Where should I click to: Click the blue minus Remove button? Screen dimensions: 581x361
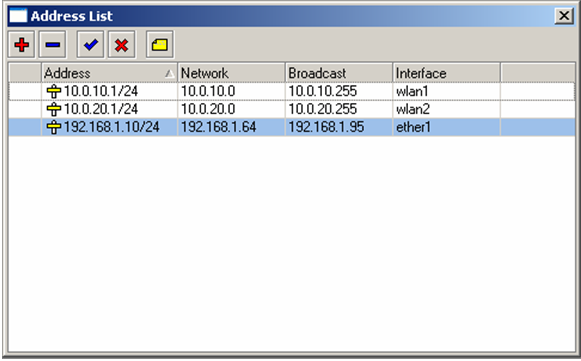coord(53,45)
